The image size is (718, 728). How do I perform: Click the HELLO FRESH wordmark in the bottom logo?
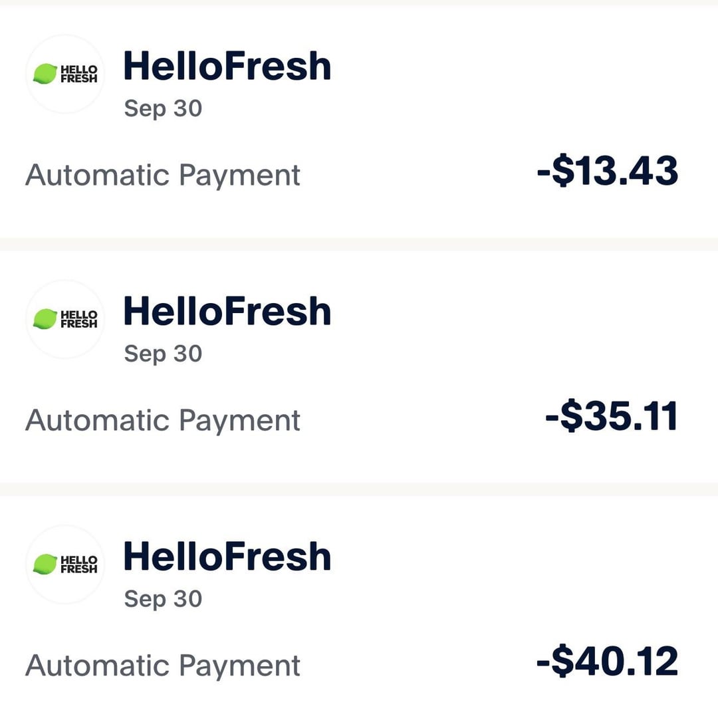[78, 564]
